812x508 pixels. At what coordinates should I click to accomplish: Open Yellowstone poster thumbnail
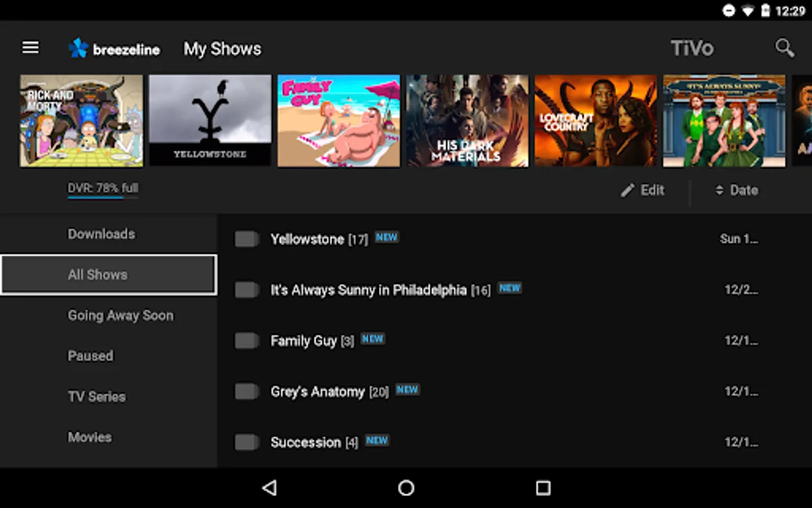tap(210, 121)
